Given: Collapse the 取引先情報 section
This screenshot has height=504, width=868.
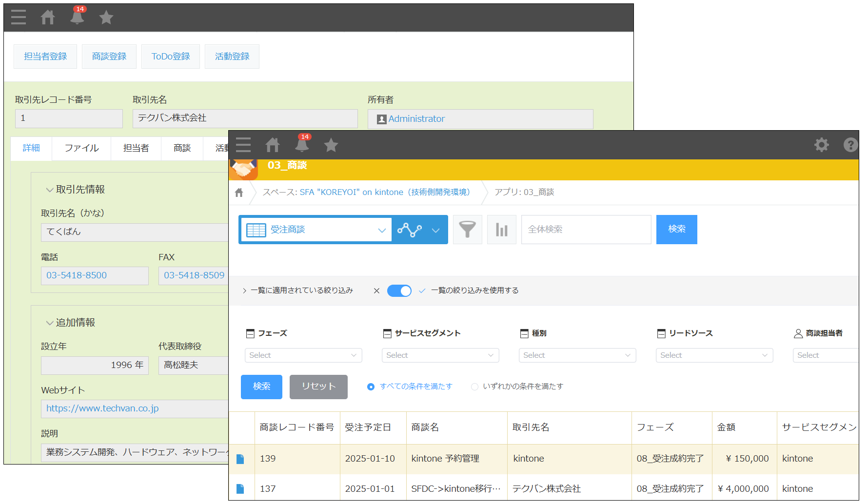Looking at the screenshot, I should (50, 190).
